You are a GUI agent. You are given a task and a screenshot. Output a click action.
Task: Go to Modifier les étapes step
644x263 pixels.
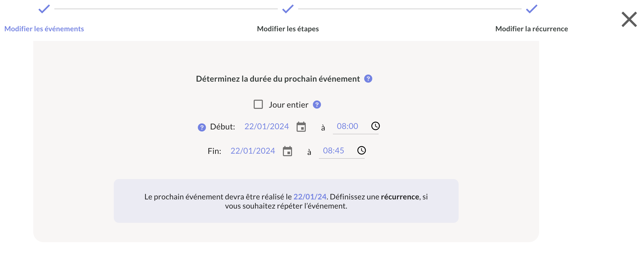point(288,29)
